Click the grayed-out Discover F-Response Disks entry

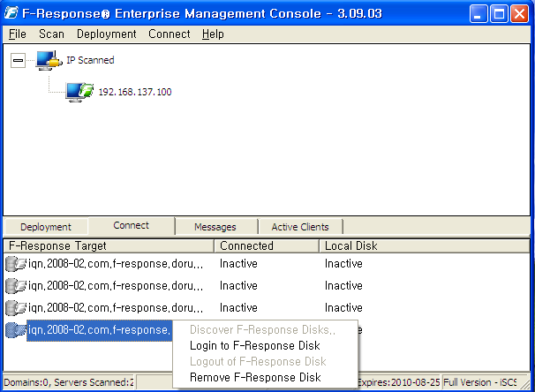pyautogui.click(x=265, y=329)
